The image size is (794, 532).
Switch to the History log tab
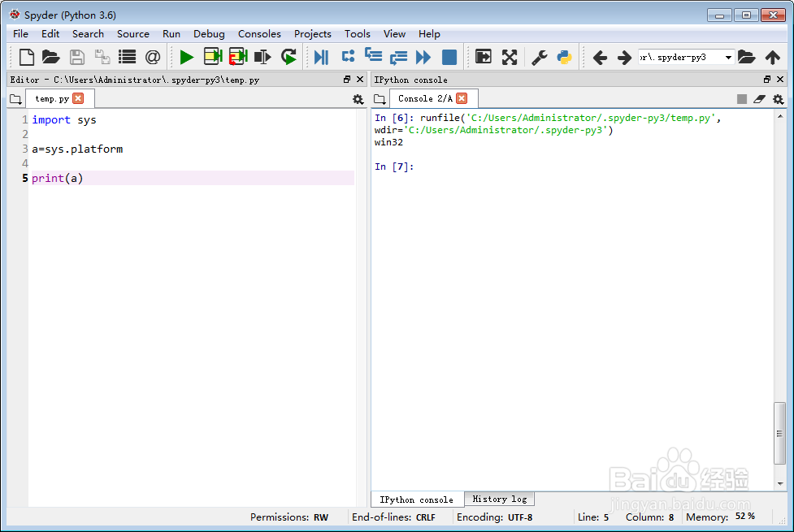pyautogui.click(x=499, y=499)
